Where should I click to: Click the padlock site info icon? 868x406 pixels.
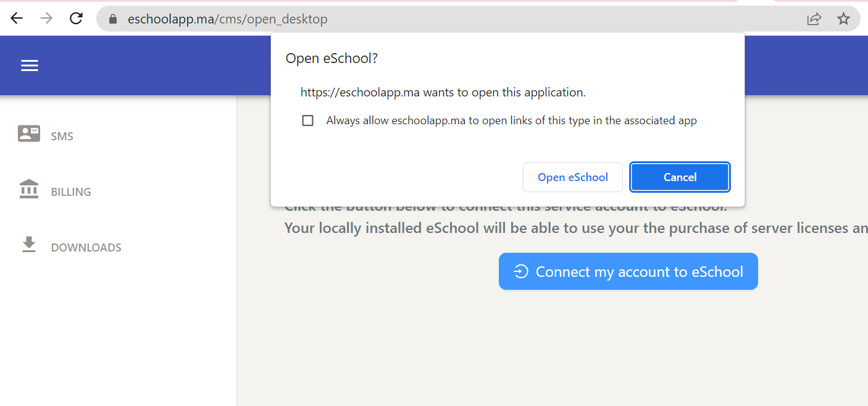click(112, 19)
